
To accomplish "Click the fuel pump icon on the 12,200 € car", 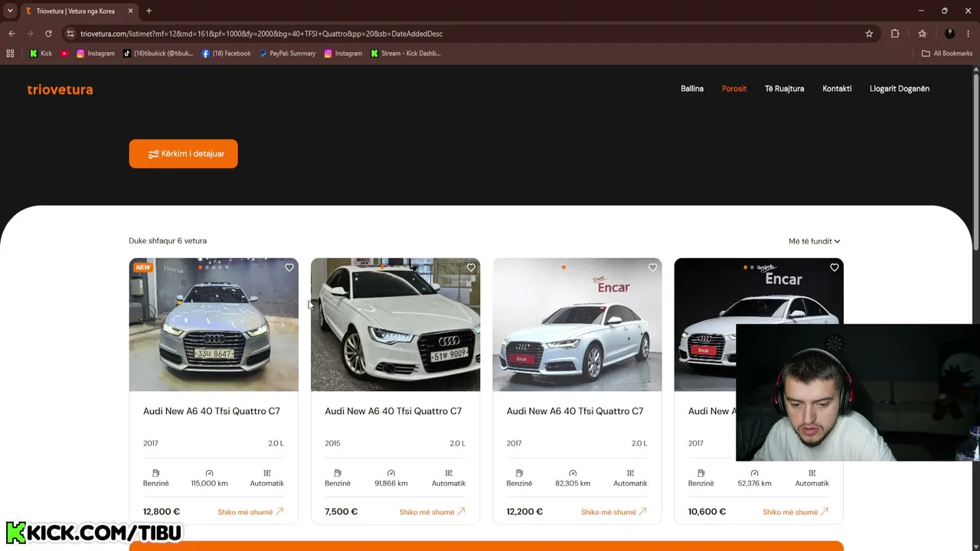I will point(519,473).
